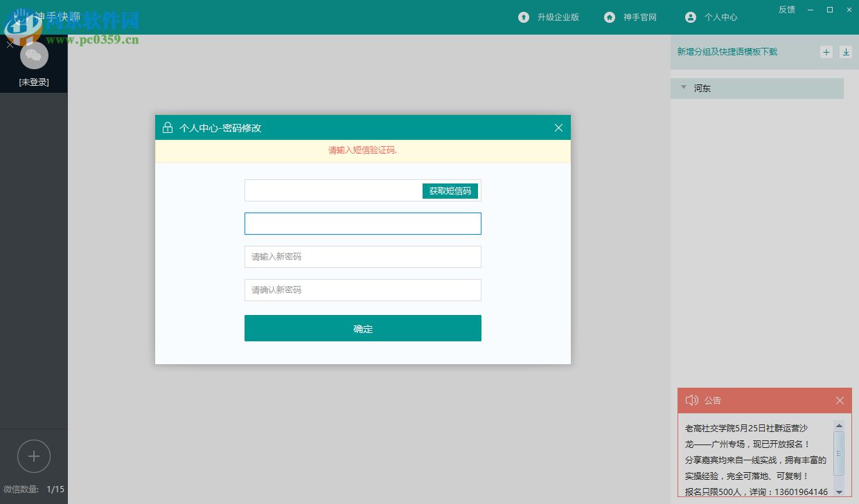Click the announcement scrollbar thumb
Image resolution: width=859 pixels, height=504 pixels.
point(839,453)
